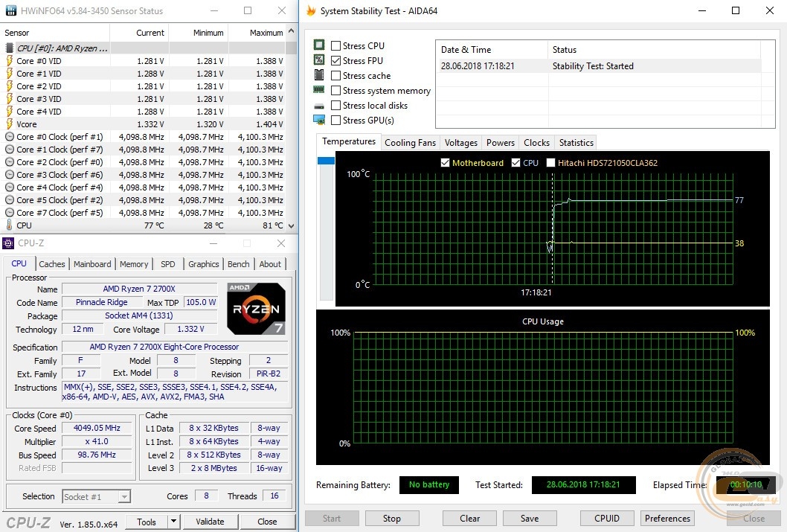The height and width of the screenshot is (532, 787).
Task: Click the Stress local disks drive icon
Action: click(318, 106)
